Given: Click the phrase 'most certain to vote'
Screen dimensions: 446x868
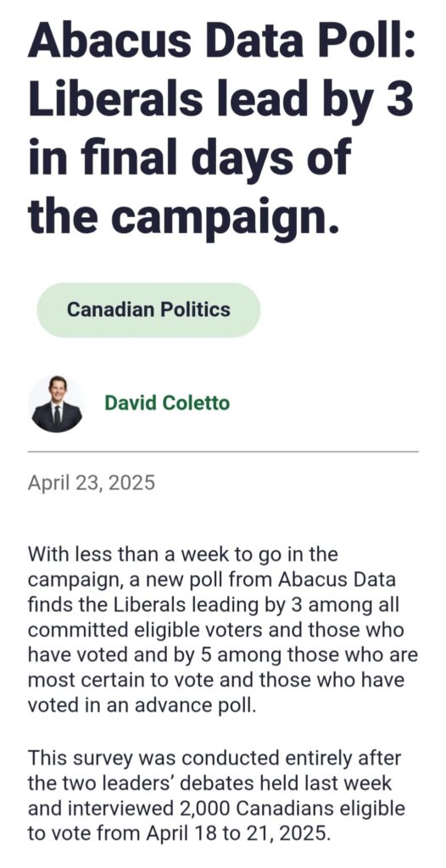Looking at the screenshot, I should [118, 681].
